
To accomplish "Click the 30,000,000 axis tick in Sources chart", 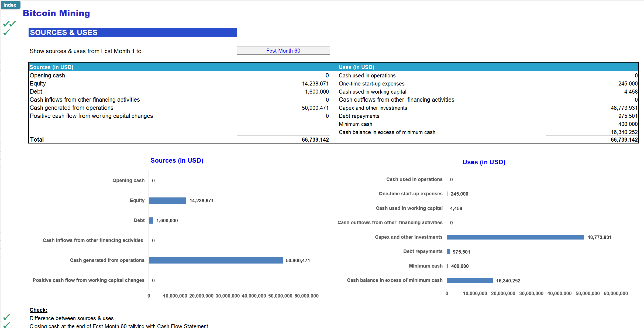I will 228,296.
